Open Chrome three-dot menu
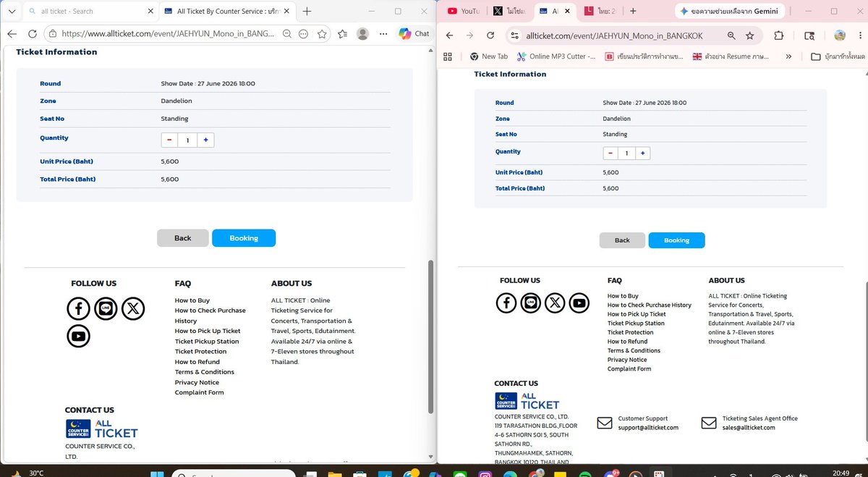868x477 pixels. (x=860, y=35)
